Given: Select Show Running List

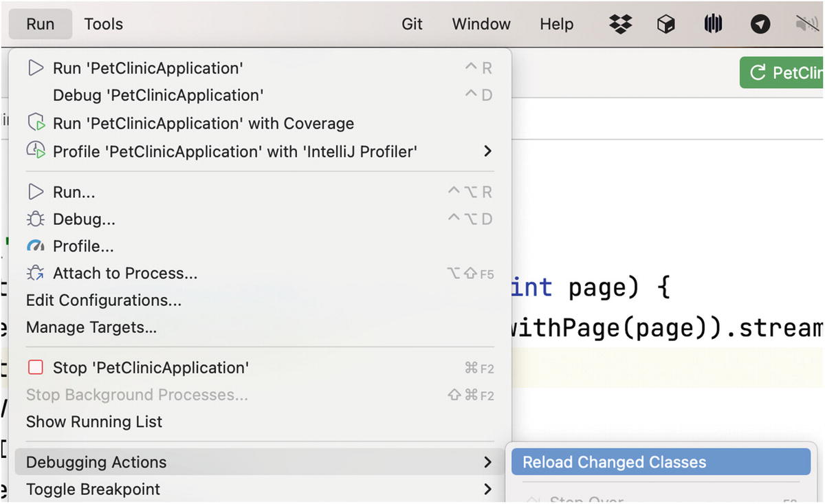Looking at the screenshot, I should [x=94, y=421].
